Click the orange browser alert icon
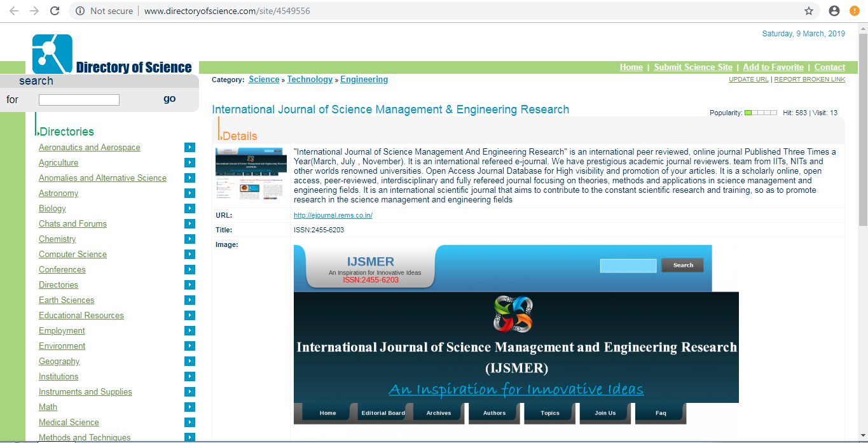868x443 pixels. [x=855, y=11]
